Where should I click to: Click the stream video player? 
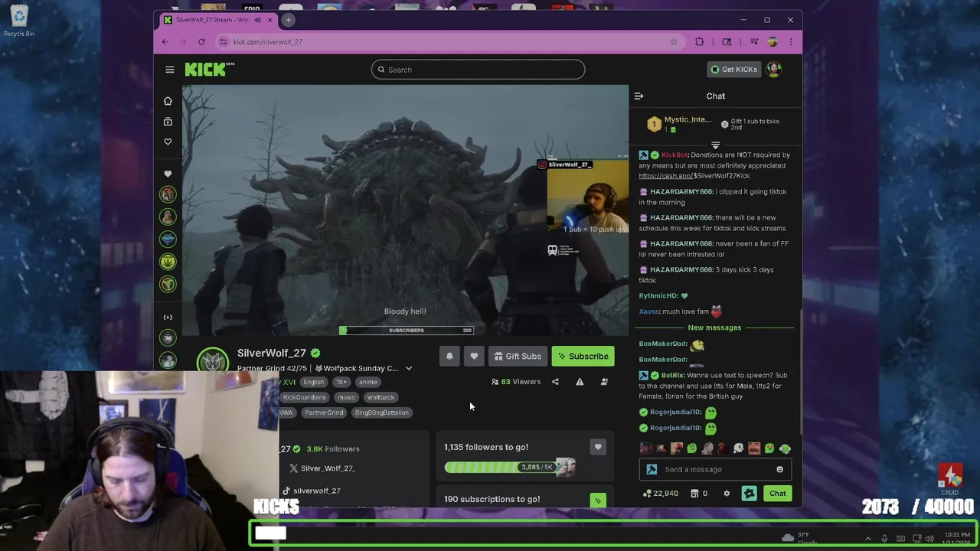(x=405, y=210)
